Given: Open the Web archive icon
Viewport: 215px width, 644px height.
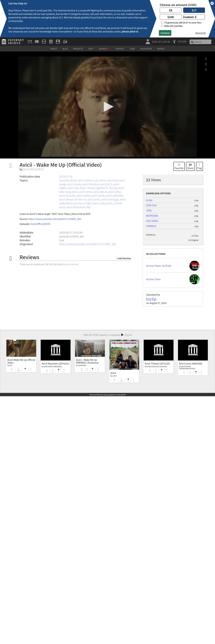Looking at the screenshot, I should [x=30, y=41].
